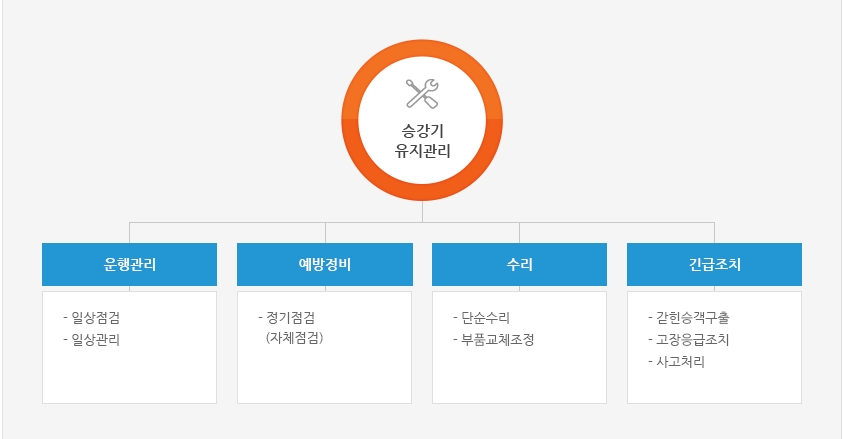Viewport: 844px width, 439px height.
Task: Select the 운행관리 blue header
Action: click(129, 264)
